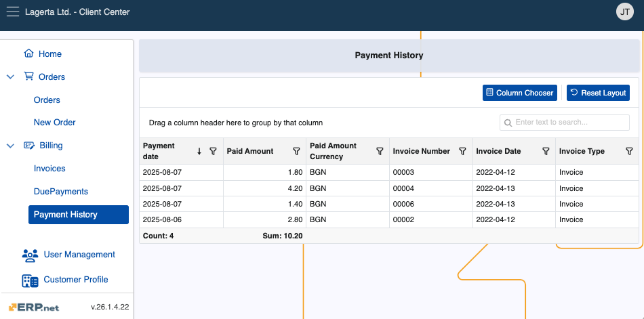The height and width of the screenshot is (319, 644).
Task: Click the Payment date sort arrow
Action: (199, 151)
